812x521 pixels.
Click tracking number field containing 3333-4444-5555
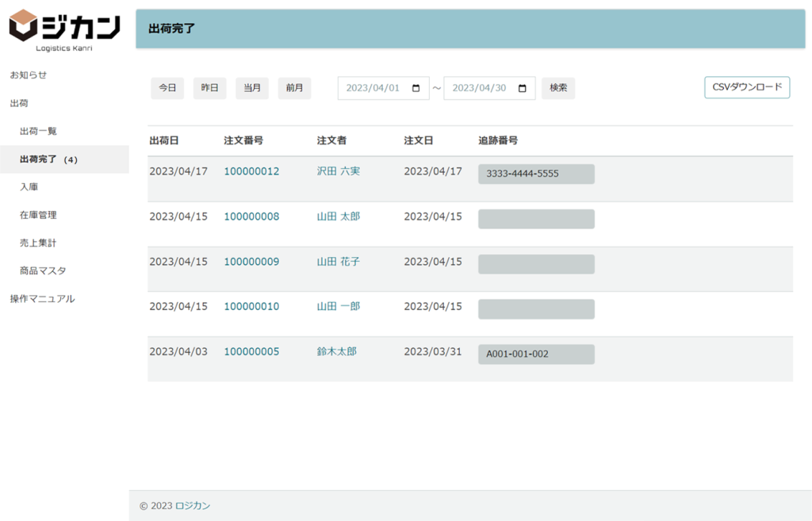tap(536, 174)
